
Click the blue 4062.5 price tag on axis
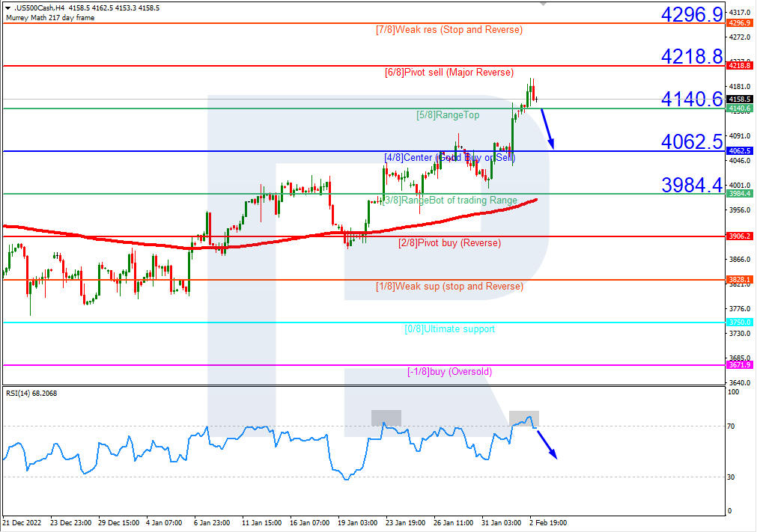[x=738, y=151]
